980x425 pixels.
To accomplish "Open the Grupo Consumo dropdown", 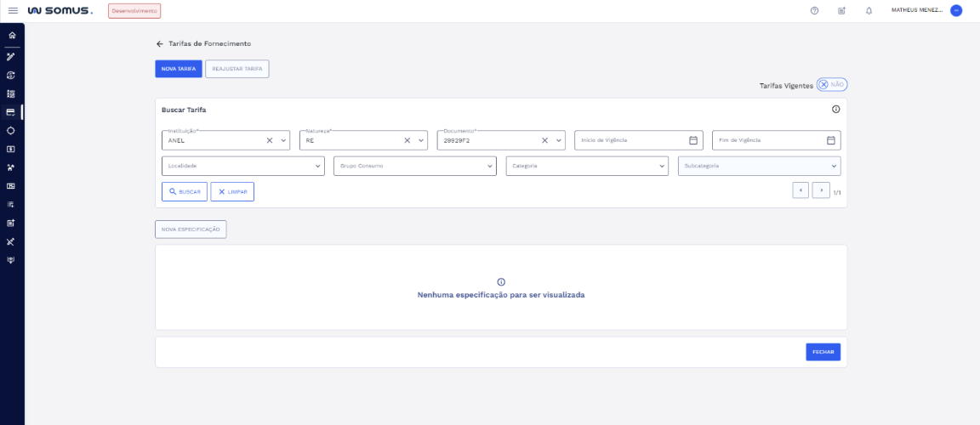I will click(x=414, y=166).
